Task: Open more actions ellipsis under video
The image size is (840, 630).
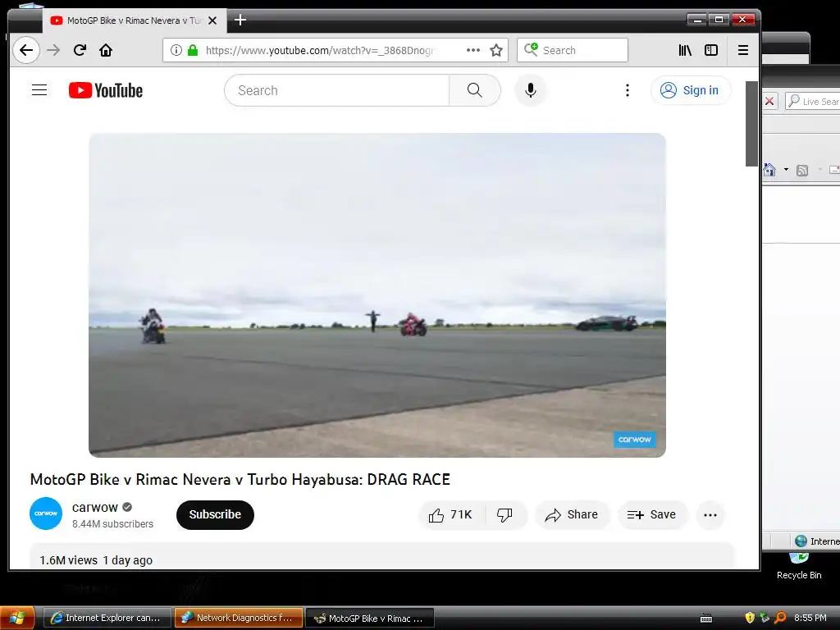Action: 710,515
